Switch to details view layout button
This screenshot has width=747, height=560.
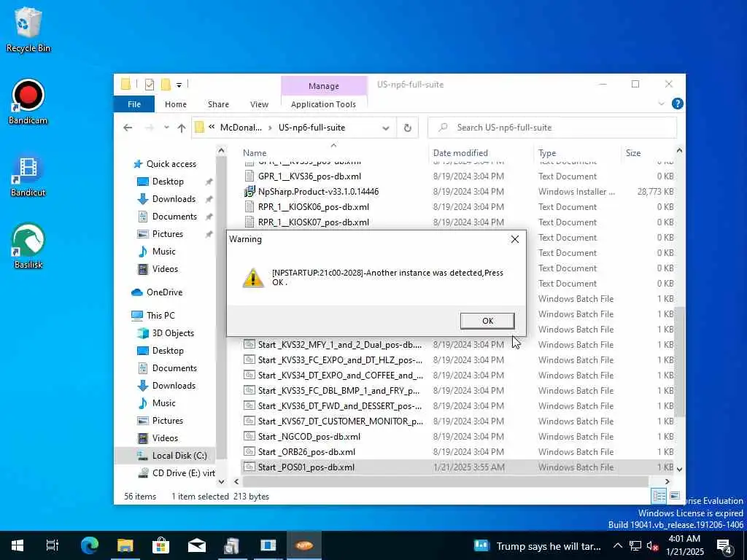coord(659,496)
